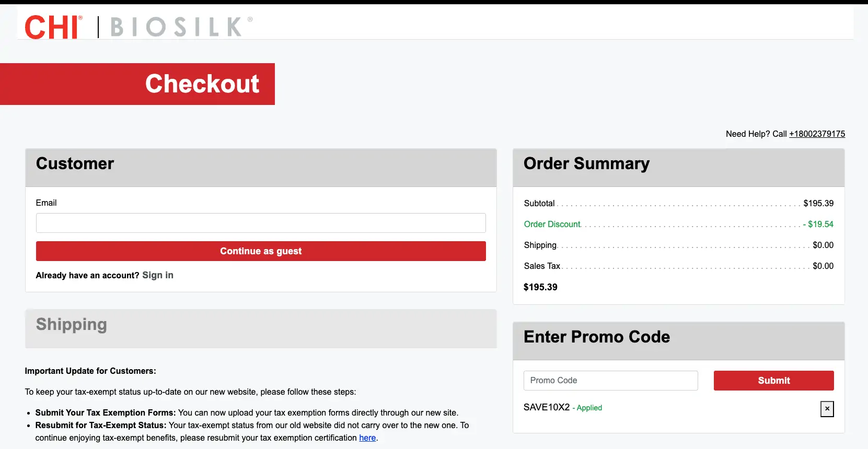The width and height of the screenshot is (868, 449).
Task: Click the CHI logo
Action: pyautogui.click(x=53, y=27)
